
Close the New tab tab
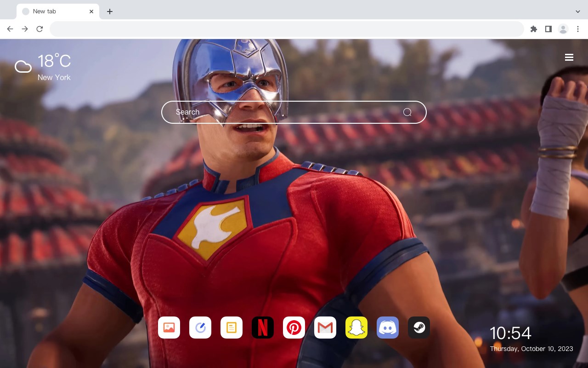point(91,11)
